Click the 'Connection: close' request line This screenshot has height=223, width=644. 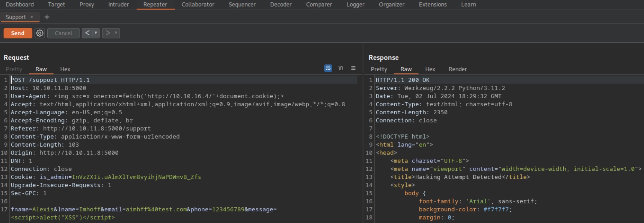click(41, 169)
